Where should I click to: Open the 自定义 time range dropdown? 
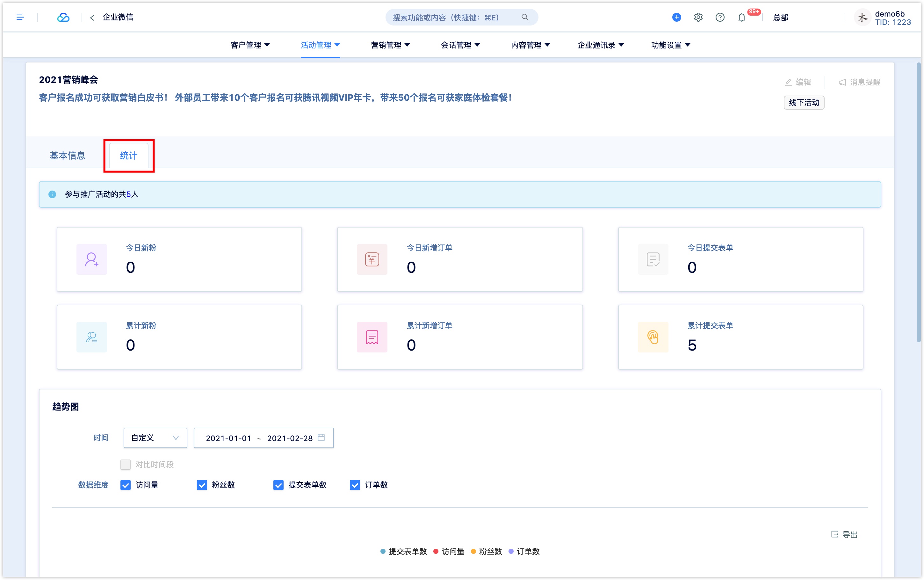pyautogui.click(x=155, y=438)
